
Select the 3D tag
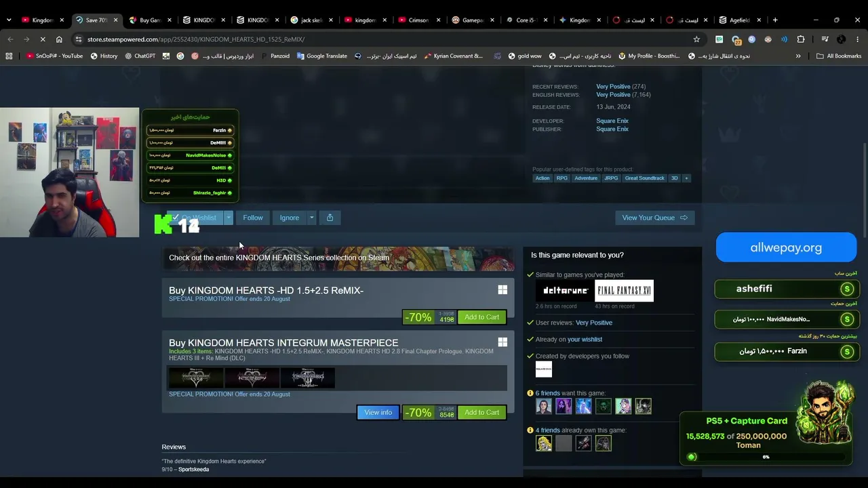(674, 178)
